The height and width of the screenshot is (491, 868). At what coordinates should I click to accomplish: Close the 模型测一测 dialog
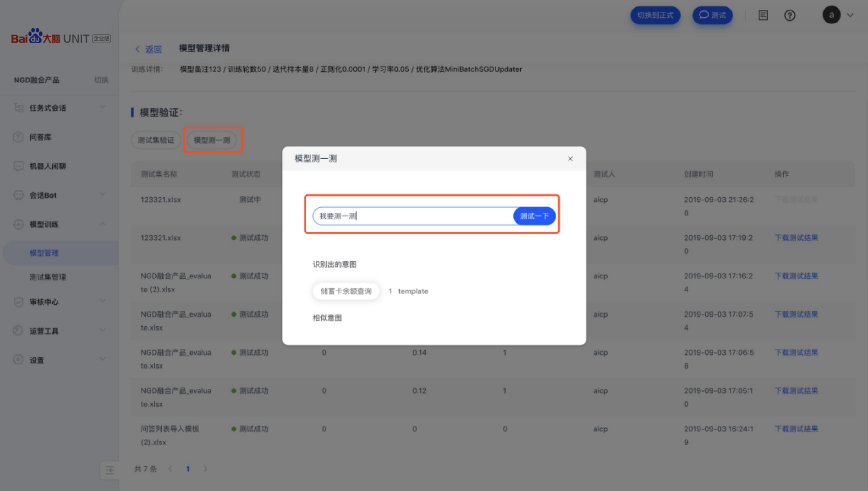570,159
